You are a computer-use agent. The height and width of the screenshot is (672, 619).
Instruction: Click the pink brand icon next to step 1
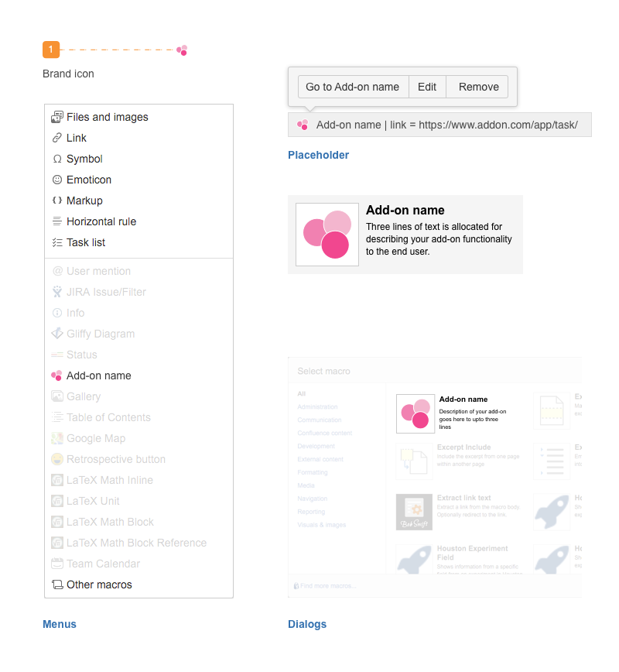point(182,50)
